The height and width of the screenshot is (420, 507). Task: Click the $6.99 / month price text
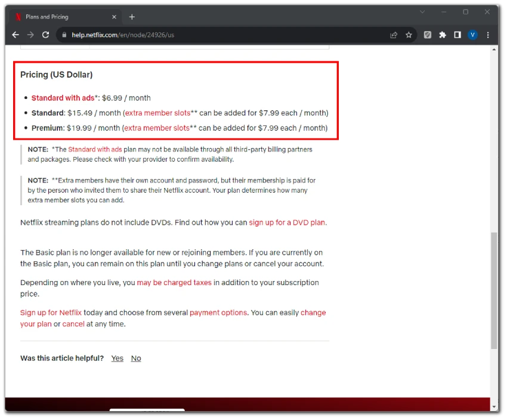126,98
